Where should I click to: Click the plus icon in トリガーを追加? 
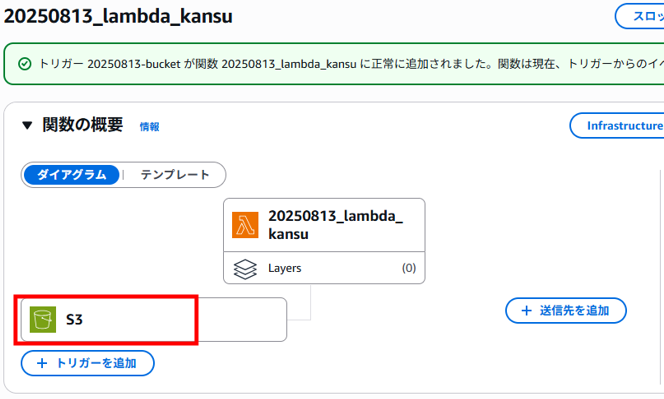point(42,363)
